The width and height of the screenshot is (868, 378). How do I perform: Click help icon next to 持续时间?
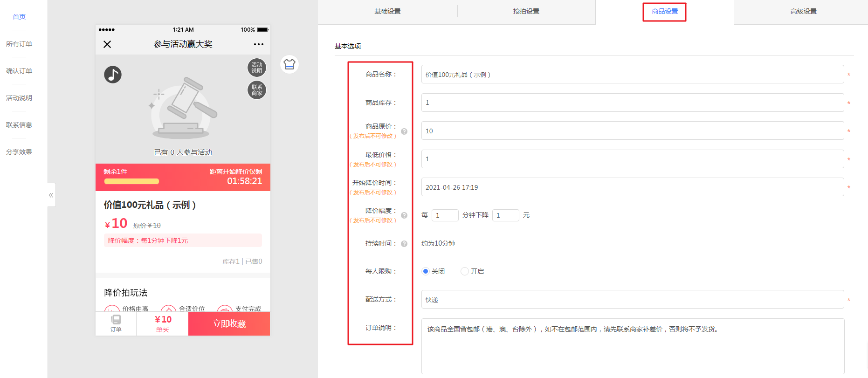pyautogui.click(x=404, y=244)
